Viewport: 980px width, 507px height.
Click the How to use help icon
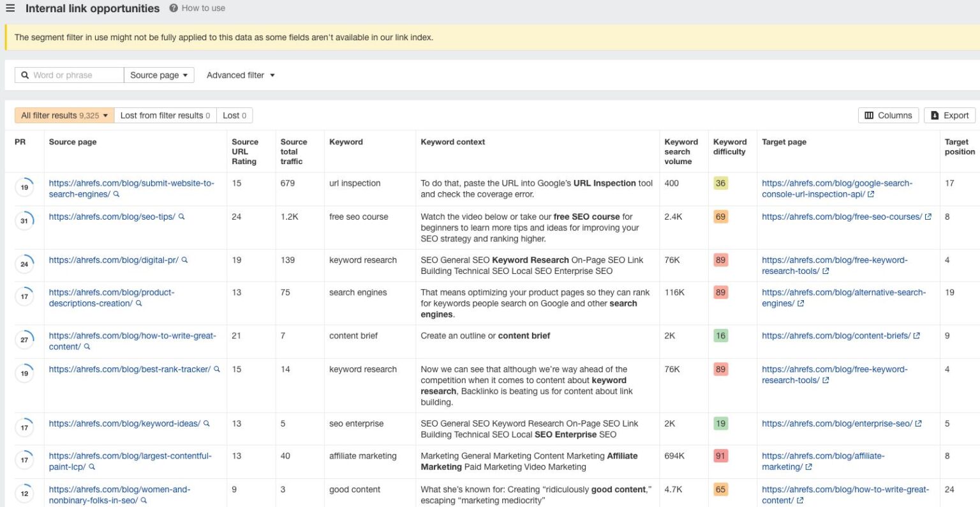pos(174,8)
